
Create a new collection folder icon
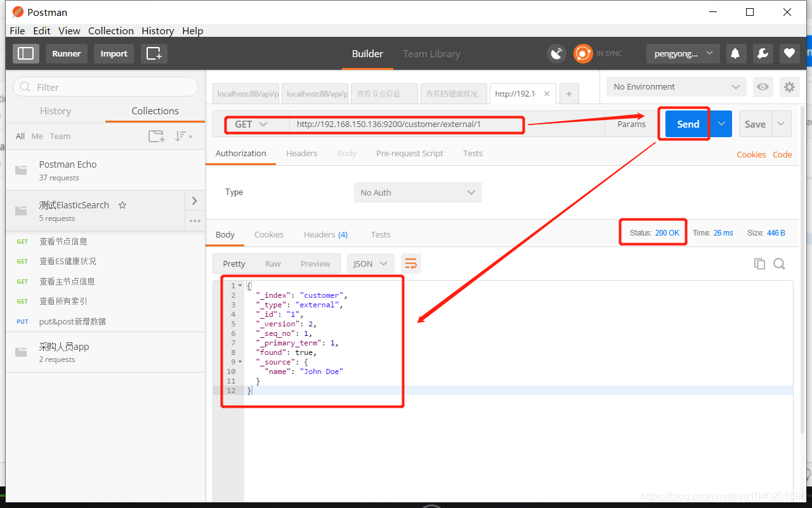click(156, 136)
